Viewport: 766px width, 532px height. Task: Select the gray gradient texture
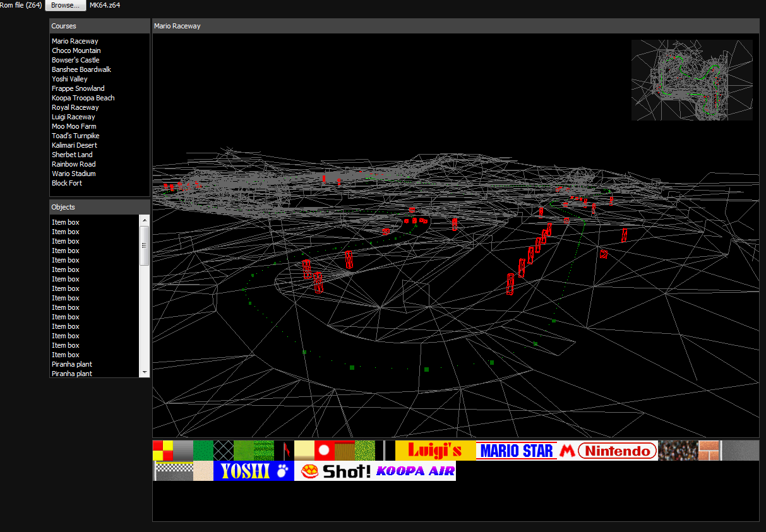tap(183, 451)
